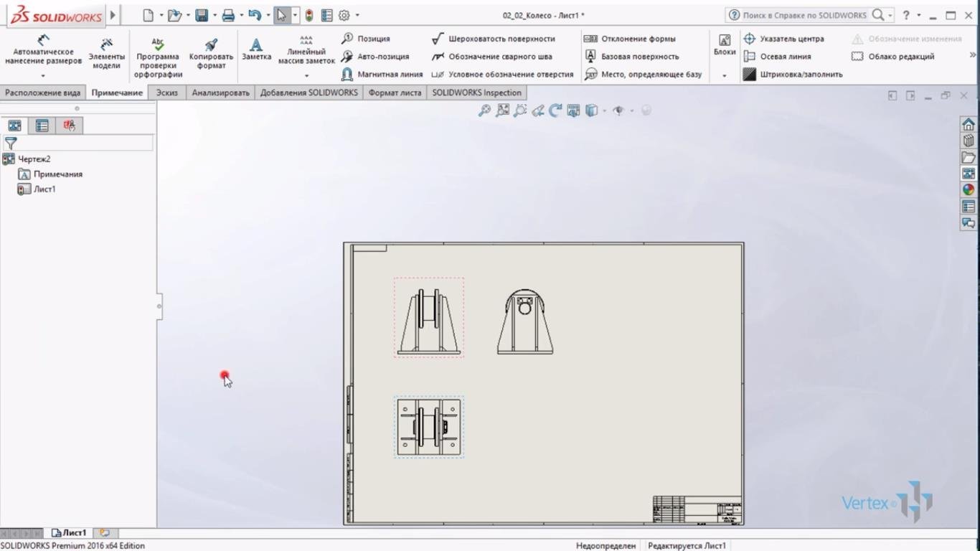Image resolution: width=980 pixels, height=551 pixels.
Task: Open the Options gear icon
Action: coord(344,15)
